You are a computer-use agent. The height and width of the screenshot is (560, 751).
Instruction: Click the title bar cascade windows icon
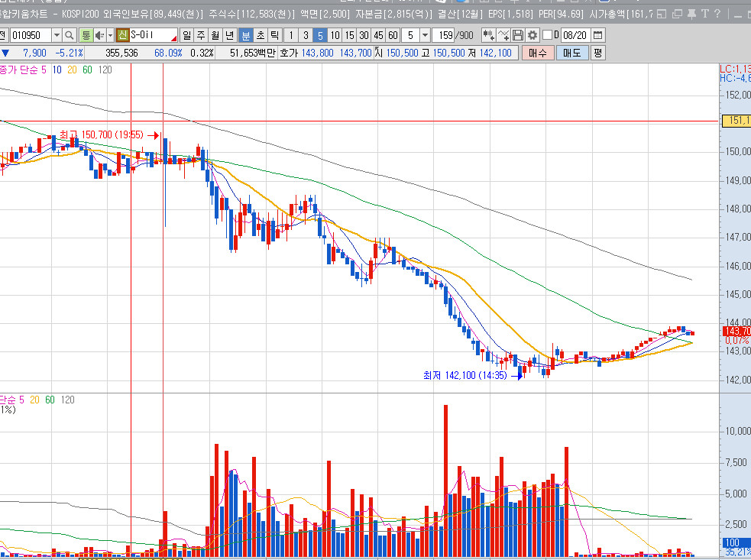[677, 14]
